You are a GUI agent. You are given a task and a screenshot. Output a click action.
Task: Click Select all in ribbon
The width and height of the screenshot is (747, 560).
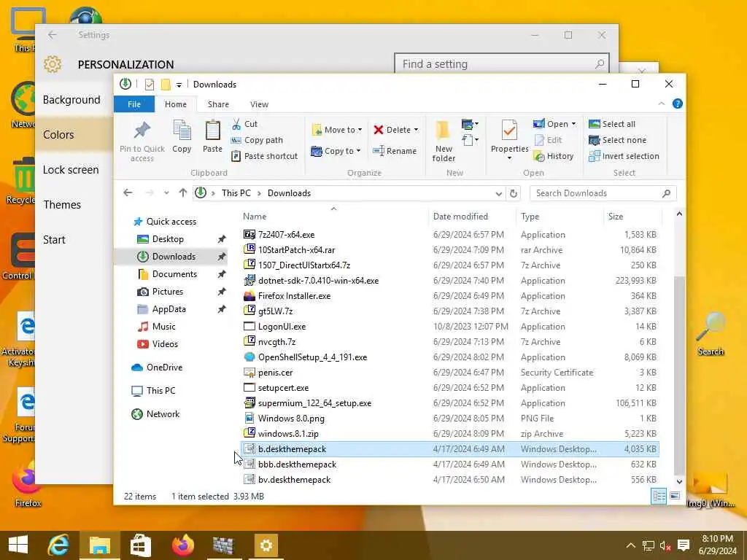tap(612, 124)
